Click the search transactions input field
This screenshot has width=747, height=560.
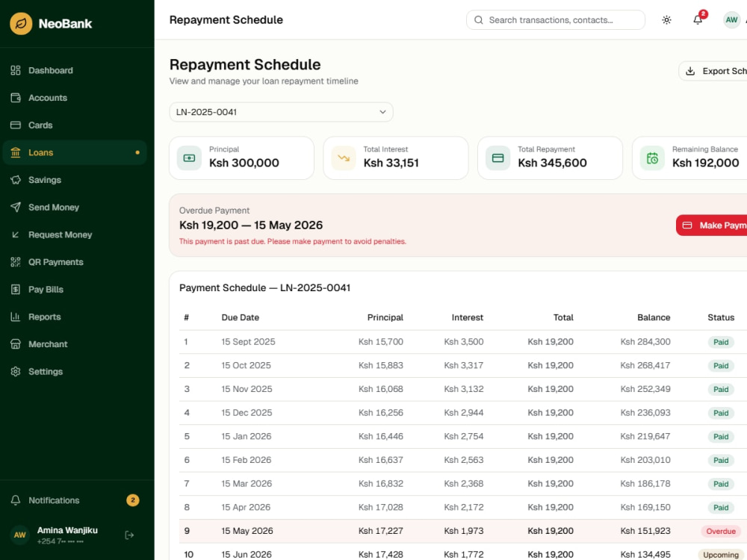[x=556, y=20]
